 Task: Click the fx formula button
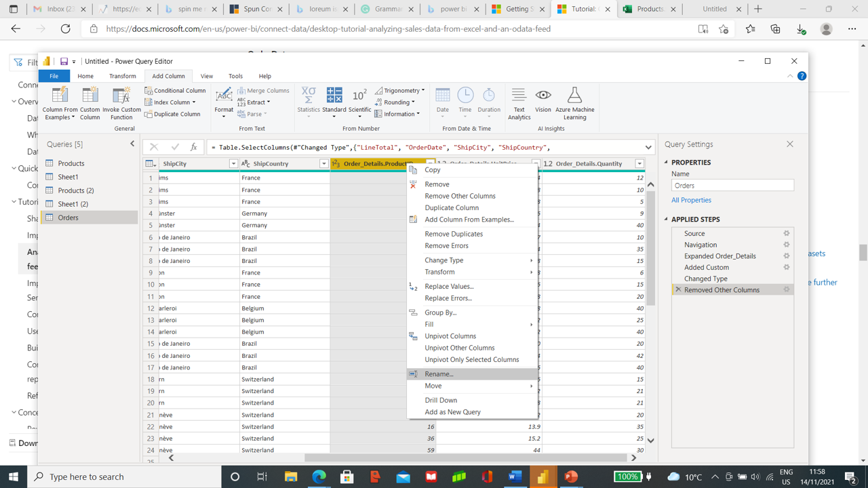[193, 147]
